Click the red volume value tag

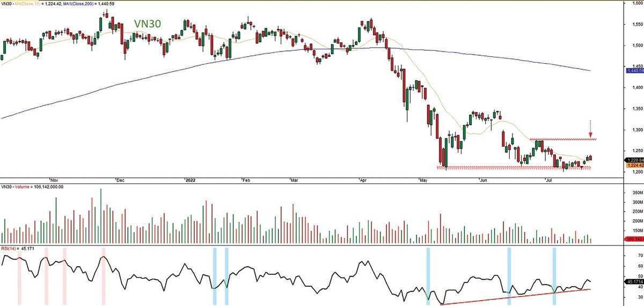pos(634,239)
